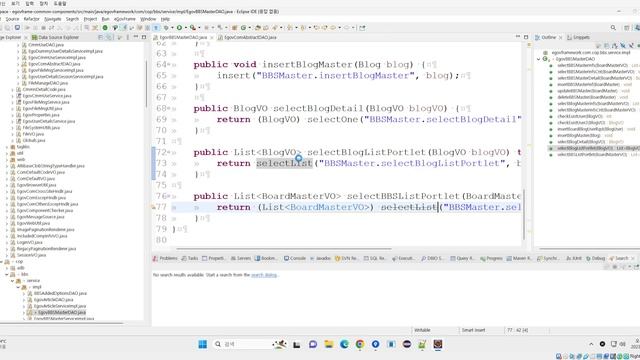Collapse the EgovBBSMasterDAO class in Outline

click(x=538, y=59)
